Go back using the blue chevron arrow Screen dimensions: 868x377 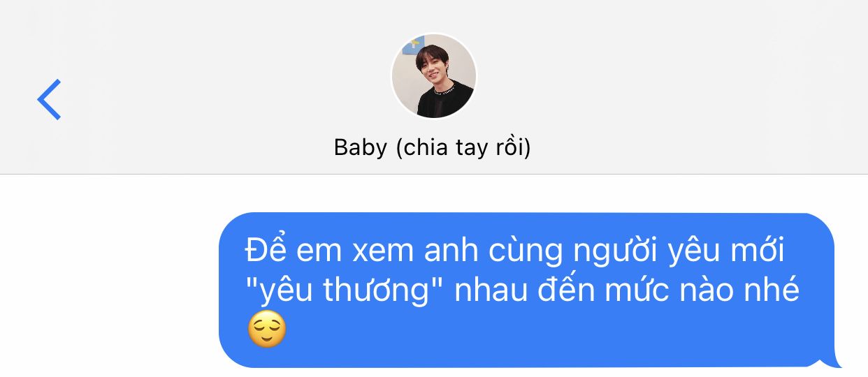(x=49, y=99)
